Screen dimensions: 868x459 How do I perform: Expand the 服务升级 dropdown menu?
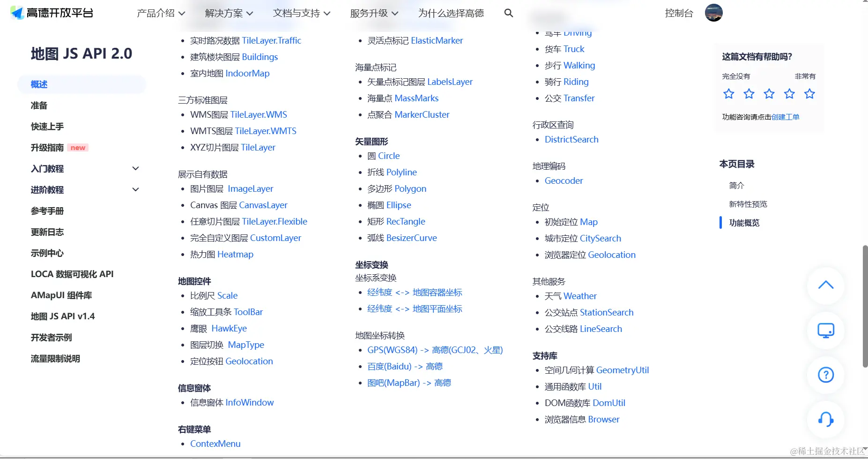tap(374, 13)
